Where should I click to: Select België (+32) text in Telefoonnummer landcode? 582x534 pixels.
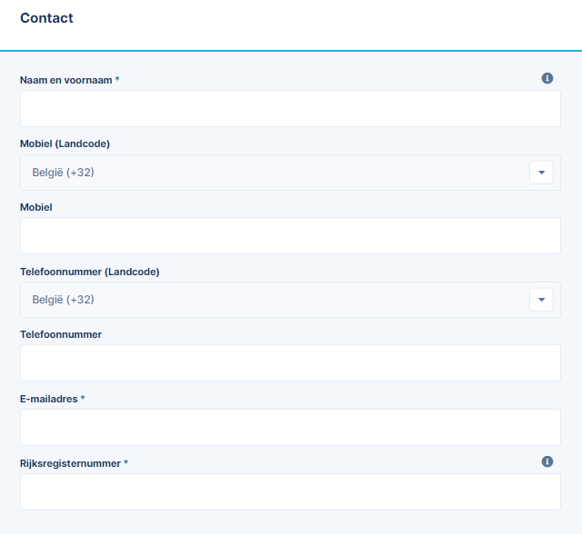click(63, 299)
